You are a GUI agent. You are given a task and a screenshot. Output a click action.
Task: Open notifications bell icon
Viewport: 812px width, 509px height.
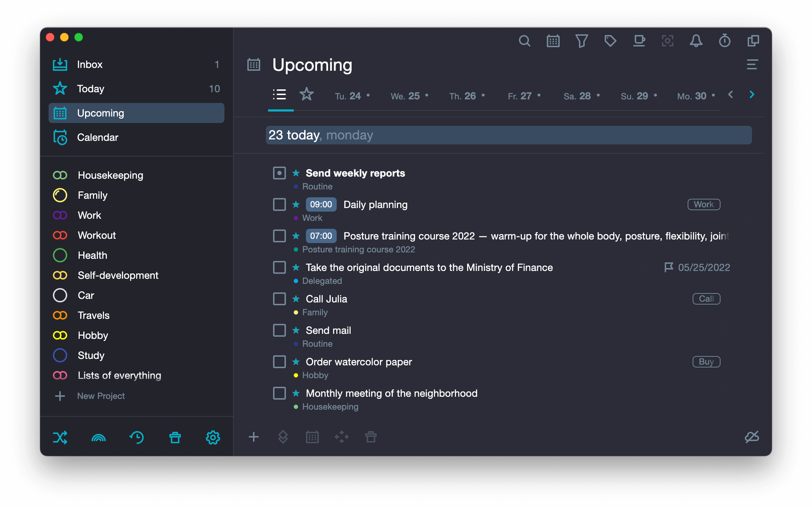coord(696,41)
